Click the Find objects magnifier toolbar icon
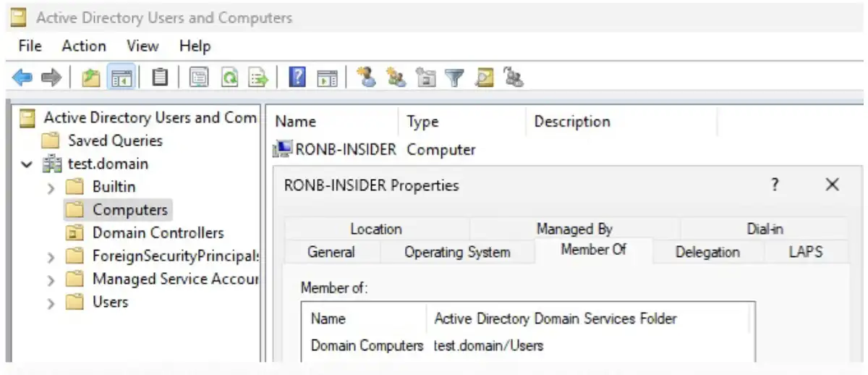 484,77
